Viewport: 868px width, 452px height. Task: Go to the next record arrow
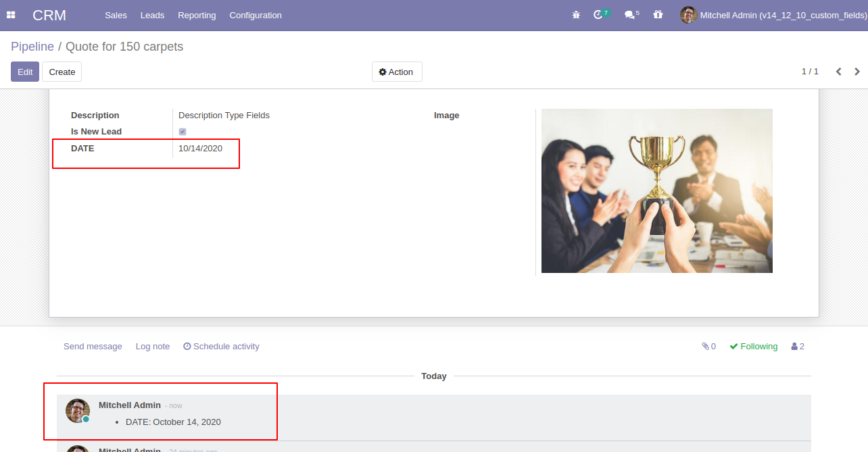[x=857, y=72]
